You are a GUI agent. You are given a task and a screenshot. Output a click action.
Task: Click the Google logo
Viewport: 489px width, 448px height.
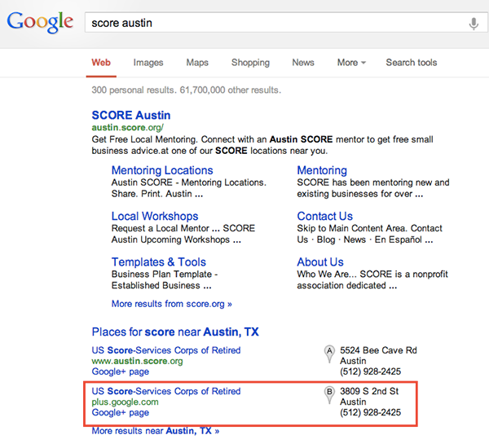click(40, 23)
